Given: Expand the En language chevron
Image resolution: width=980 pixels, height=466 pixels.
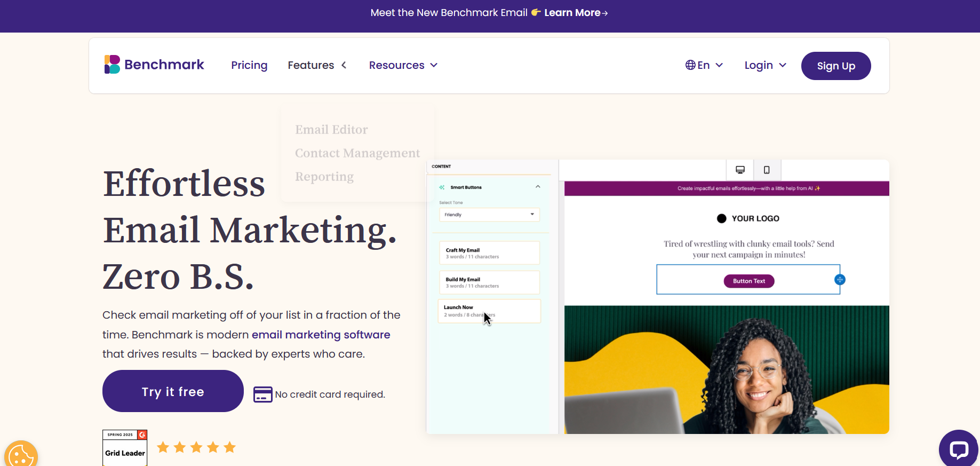Looking at the screenshot, I should coord(719,65).
